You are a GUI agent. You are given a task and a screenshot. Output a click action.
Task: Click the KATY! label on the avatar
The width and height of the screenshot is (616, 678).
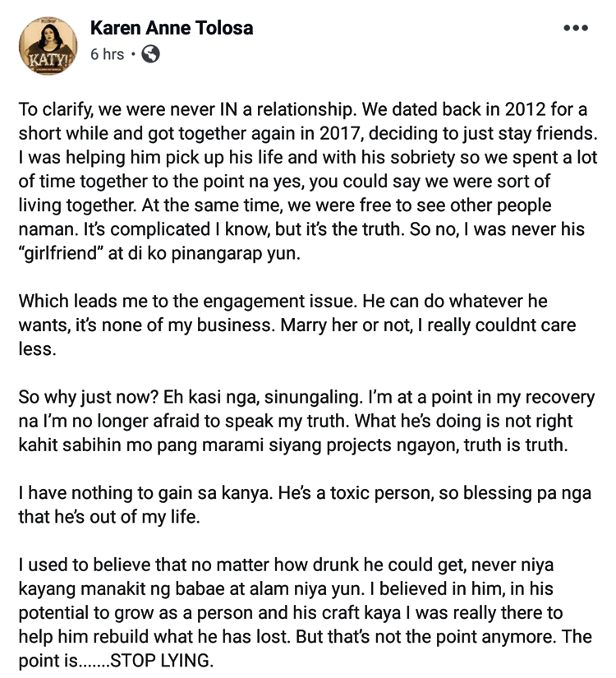[48, 61]
